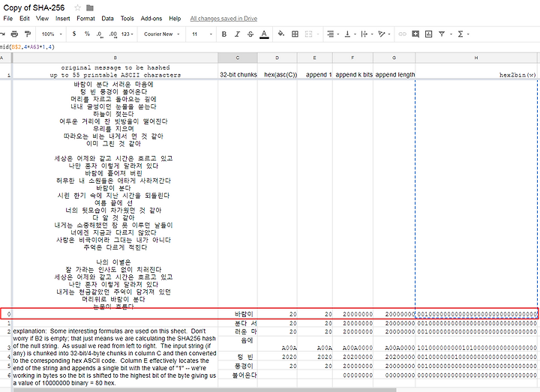Screen dimensions: 540x392
Task: Decrease decimal places
Action: click(x=100, y=34)
